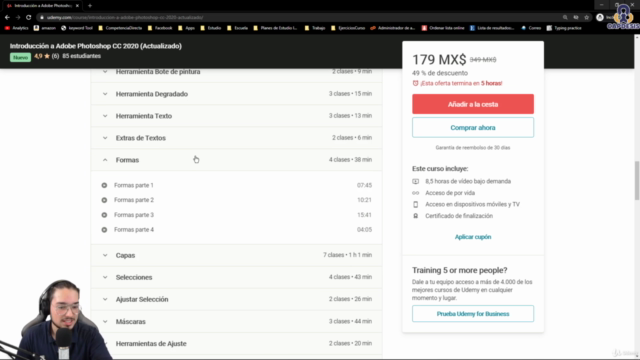Open the browser profile avatar icon
The width and height of the screenshot is (640, 360).
600,18
